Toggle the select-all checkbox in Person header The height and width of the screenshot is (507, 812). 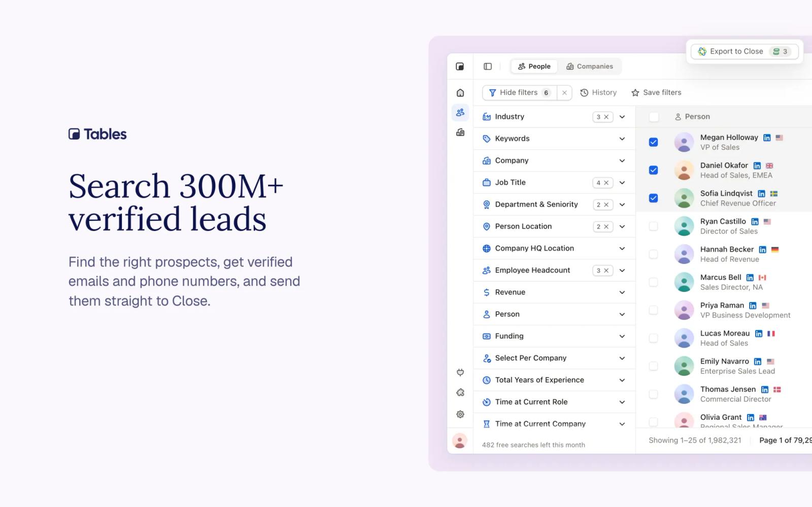[x=654, y=117]
